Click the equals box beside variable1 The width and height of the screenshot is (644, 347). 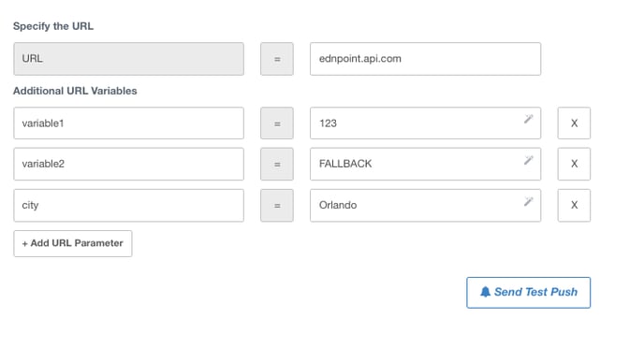(277, 123)
